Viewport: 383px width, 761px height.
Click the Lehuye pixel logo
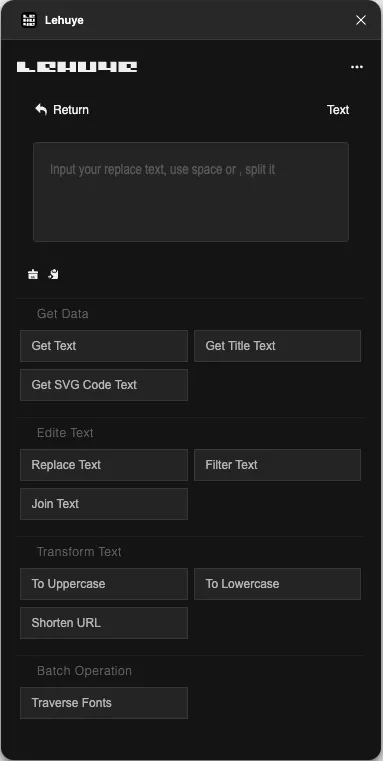coord(77,67)
